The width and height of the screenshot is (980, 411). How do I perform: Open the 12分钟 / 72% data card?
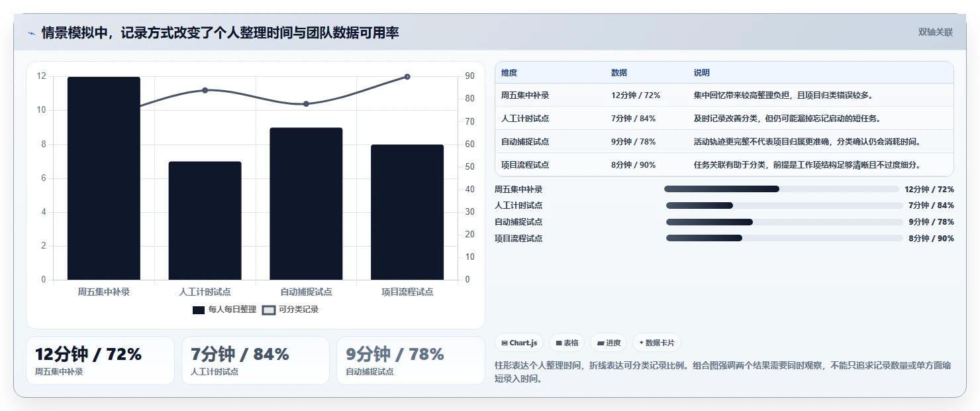click(100, 361)
